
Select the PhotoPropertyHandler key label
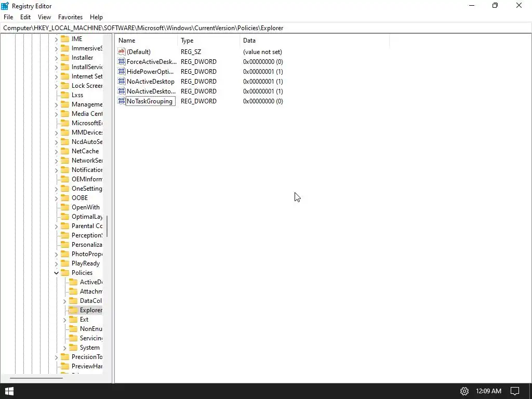[87, 254]
